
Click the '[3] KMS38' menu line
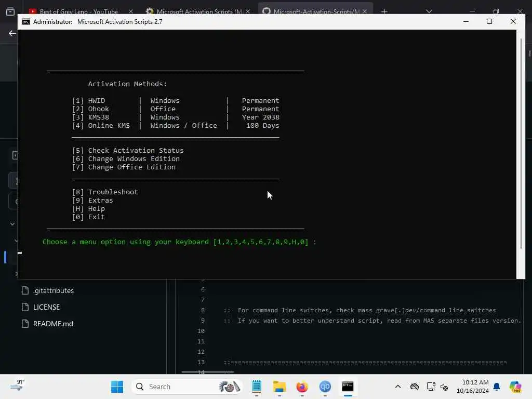coord(176,117)
